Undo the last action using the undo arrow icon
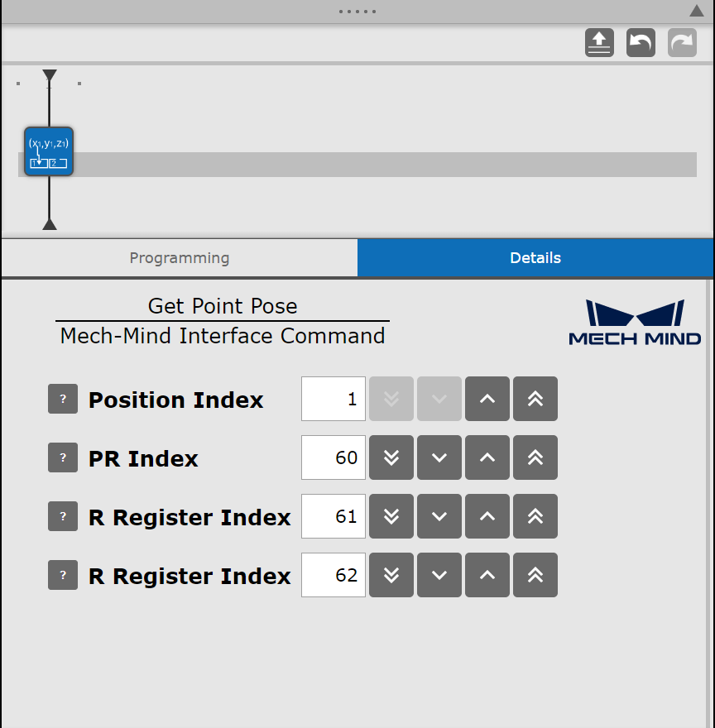The width and height of the screenshot is (715, 728). click(x=640, y=42)
